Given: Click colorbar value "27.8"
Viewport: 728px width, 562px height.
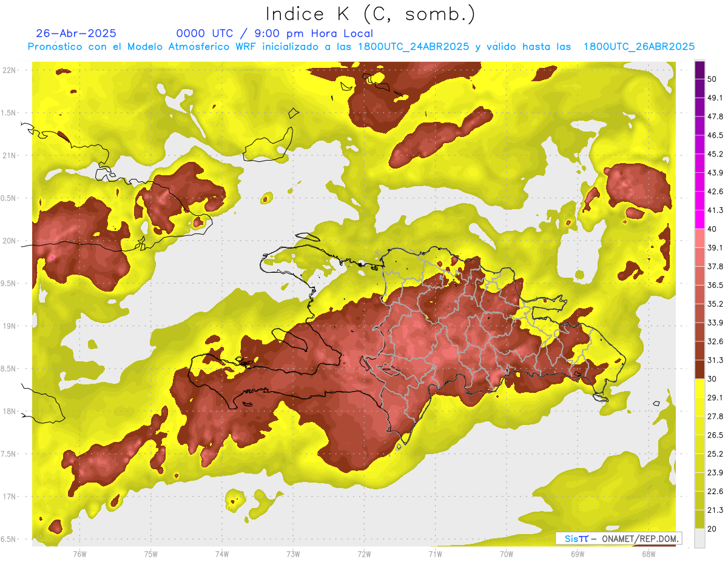Looking at the screenshot, I should click(715, 416).
